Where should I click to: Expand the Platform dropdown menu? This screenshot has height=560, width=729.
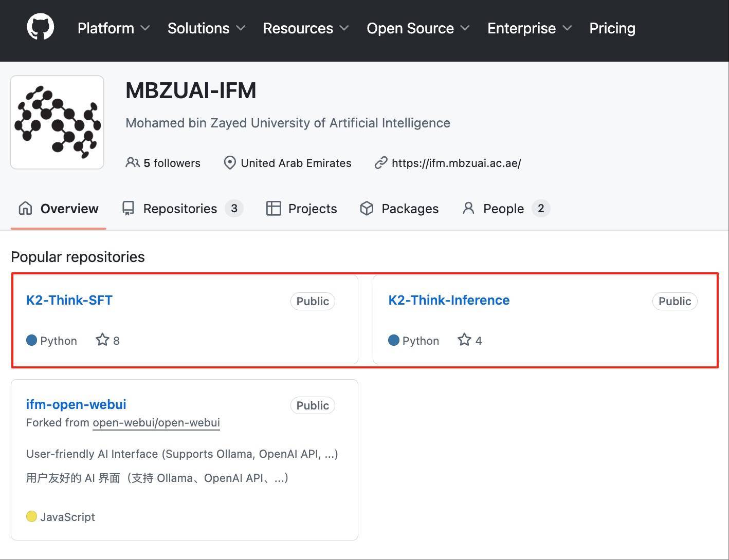pyautogui.click(x=113, y=28)
